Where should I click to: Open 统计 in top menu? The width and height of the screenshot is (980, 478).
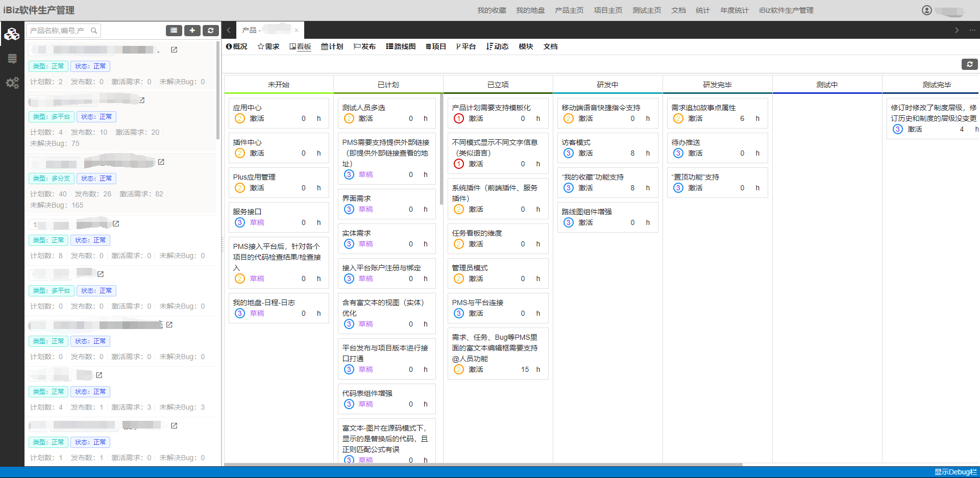tap(703, 10)
